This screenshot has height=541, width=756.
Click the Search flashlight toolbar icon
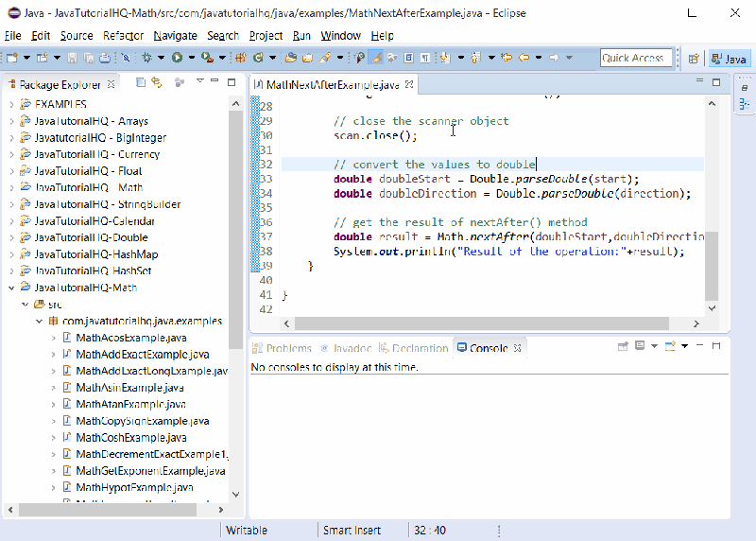point(325,58)
